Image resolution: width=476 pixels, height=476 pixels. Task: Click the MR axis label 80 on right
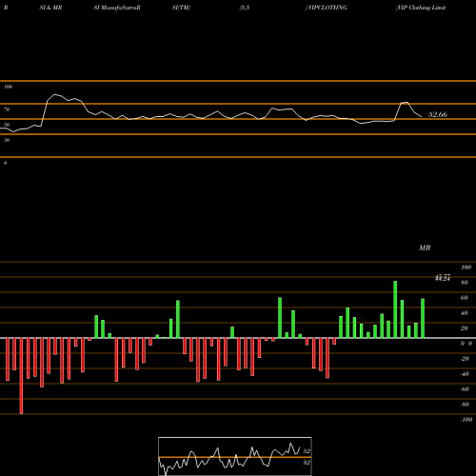[x=464, y=283]
